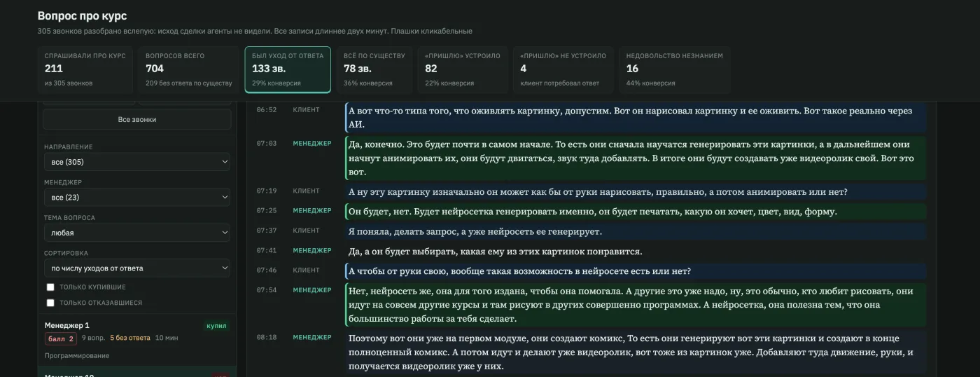Select manager reply «Да, а он будет выбирать»
This screenshot has height=377, width=980.
(636, 252)
